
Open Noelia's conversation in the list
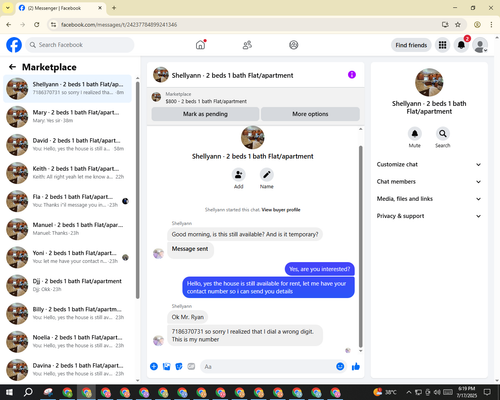tap(68, 342)
